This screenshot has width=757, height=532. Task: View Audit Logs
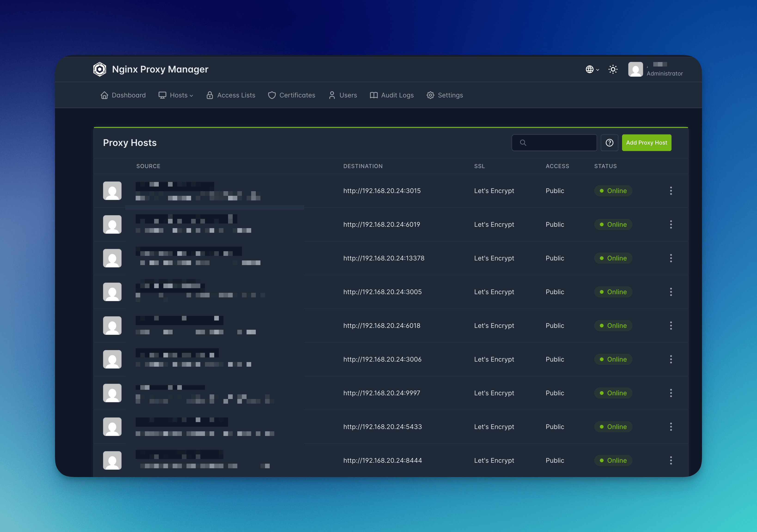point(392,95)
